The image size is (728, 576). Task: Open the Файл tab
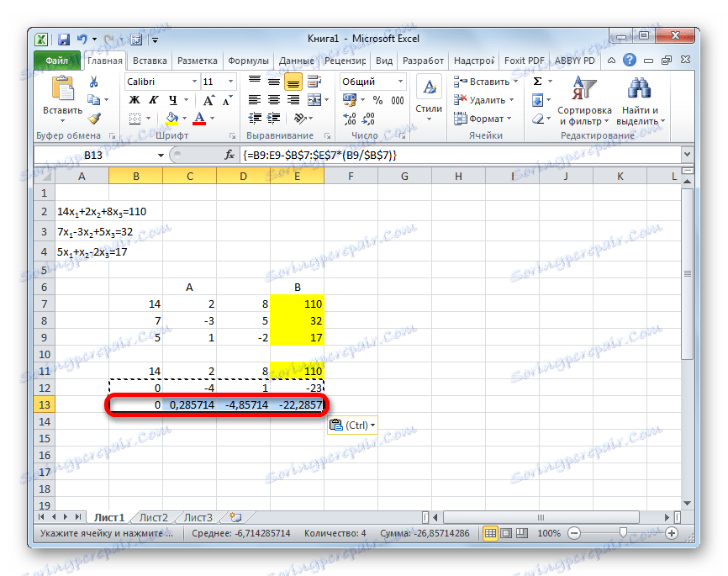click(x=56, y=61)
